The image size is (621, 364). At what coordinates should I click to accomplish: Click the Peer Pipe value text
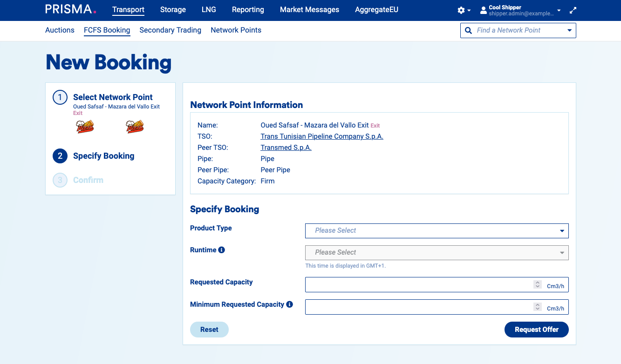(x=275, y=170)
